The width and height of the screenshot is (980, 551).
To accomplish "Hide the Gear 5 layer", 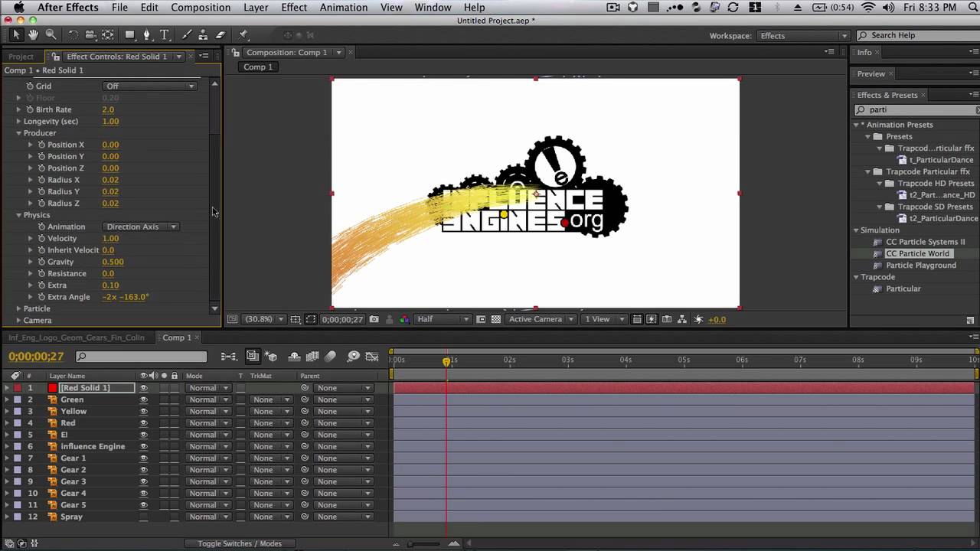I will coord(143,505).
